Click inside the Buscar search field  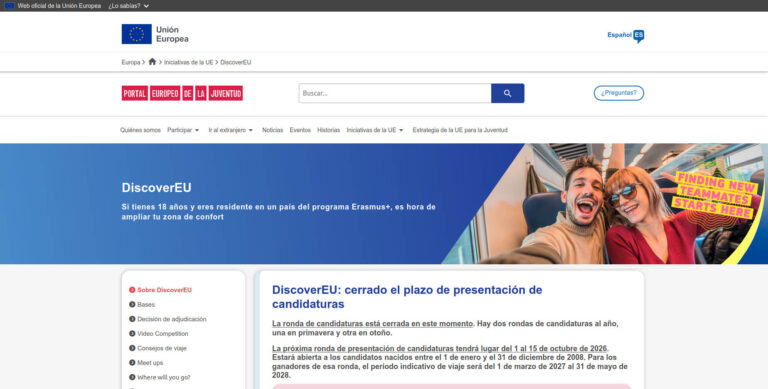395,93
